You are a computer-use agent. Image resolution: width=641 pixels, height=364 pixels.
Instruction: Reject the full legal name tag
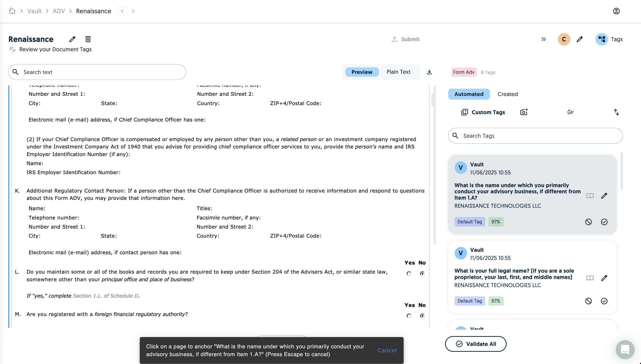[589, 301]
